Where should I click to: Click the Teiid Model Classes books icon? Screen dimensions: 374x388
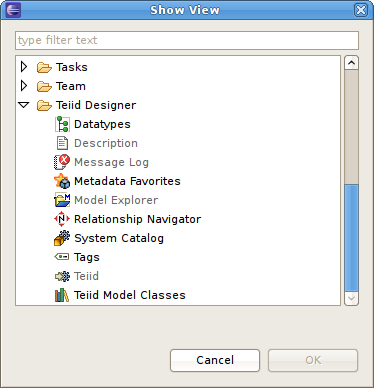[62, 295]
